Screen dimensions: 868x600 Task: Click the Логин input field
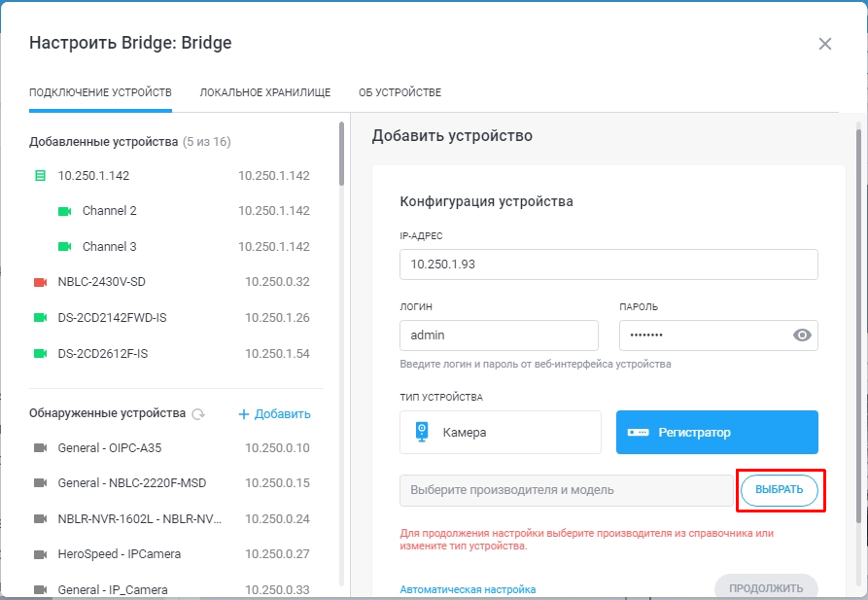point(499,335)
